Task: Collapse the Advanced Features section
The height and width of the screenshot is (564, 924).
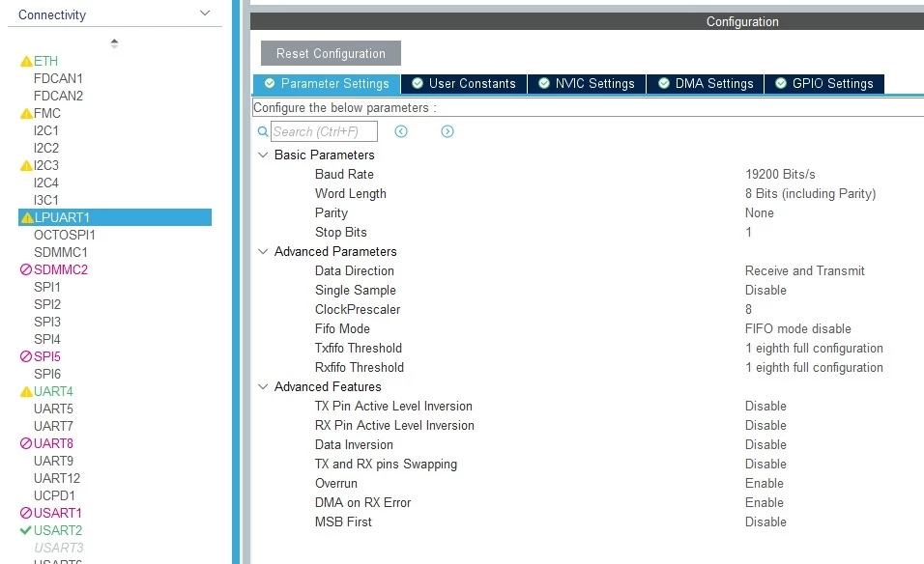Action: [263, 387]
